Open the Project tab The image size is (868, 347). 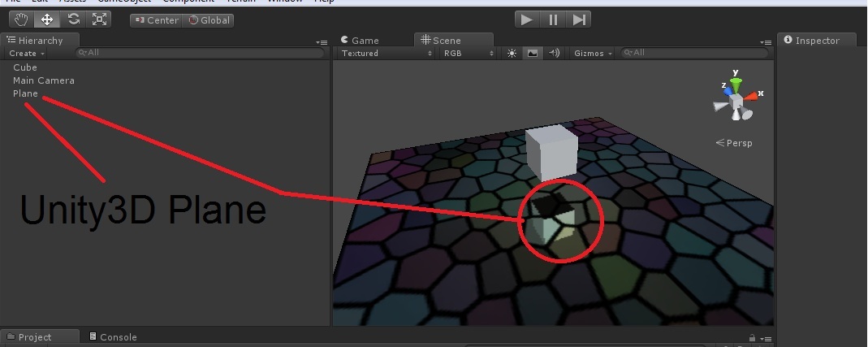[39, 337]
